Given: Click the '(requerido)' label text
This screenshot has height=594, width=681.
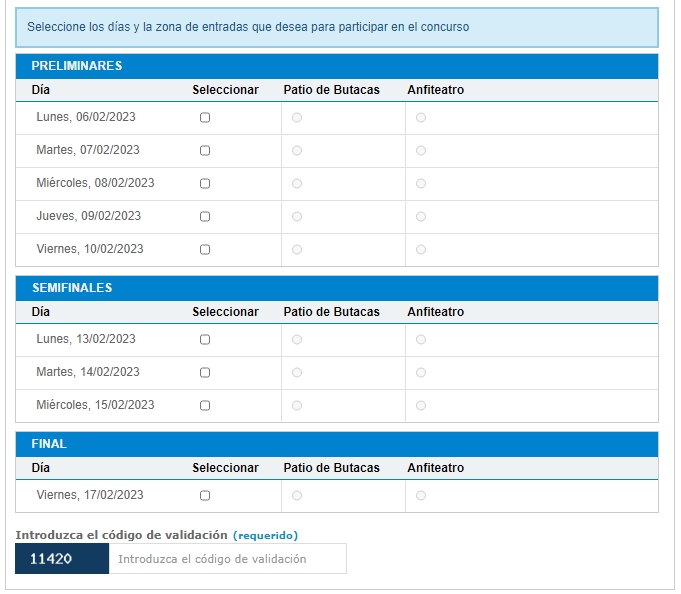Looking at the screenshot, I should click(x=265, y=535).
